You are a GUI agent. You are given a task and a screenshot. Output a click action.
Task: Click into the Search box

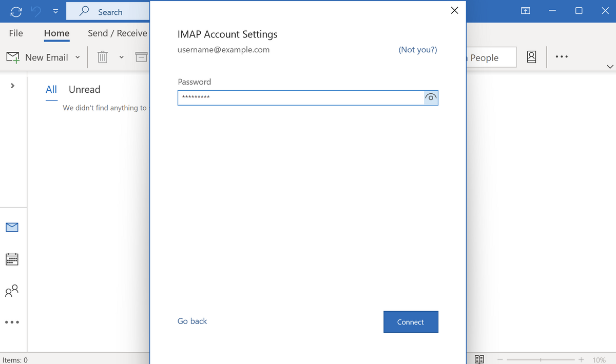[x=108, y=11]
